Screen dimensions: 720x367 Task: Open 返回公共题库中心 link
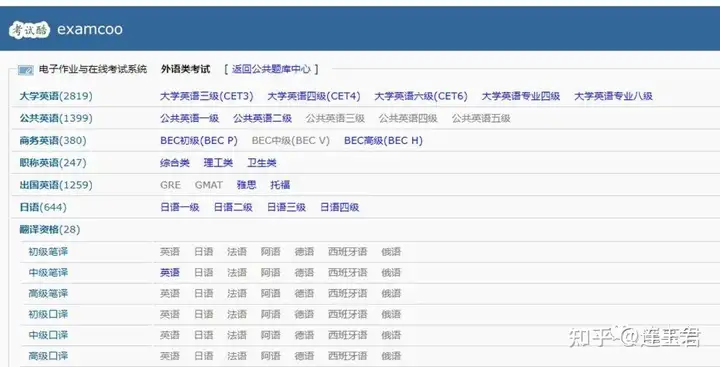[x=271, y=69]
